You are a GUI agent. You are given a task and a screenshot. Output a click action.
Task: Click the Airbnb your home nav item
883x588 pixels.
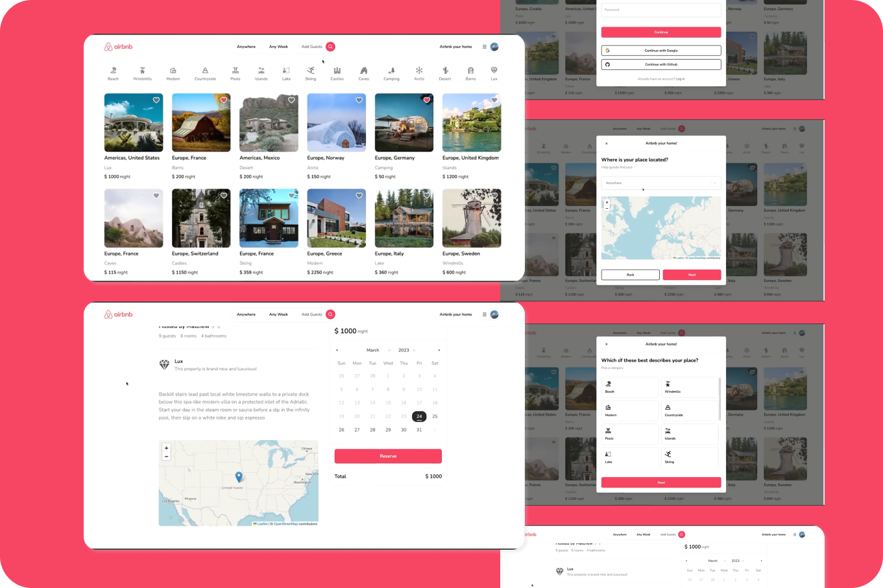tap(455, 47)
